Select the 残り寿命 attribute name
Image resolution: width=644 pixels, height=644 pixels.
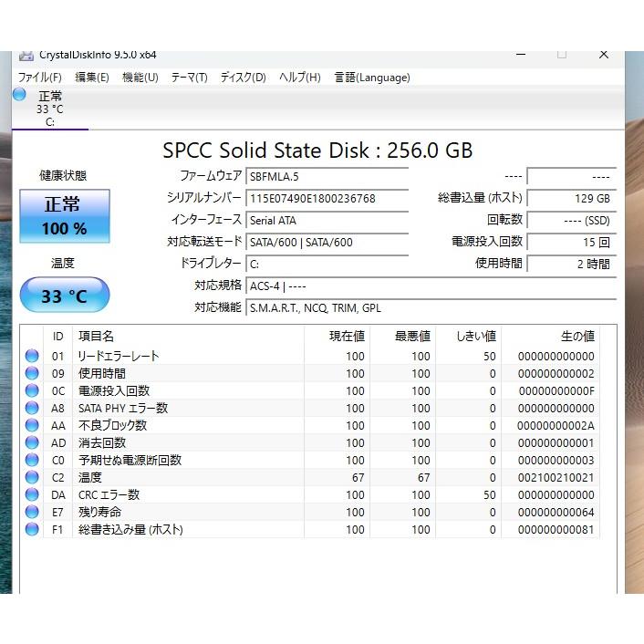tap(99, 512)
